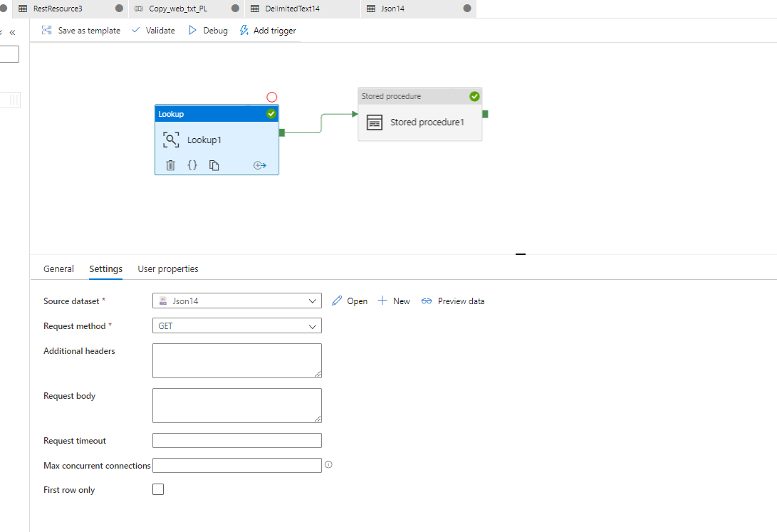Click Lookup1 green success output port
777x532 pixels.
tap(282, 132)
